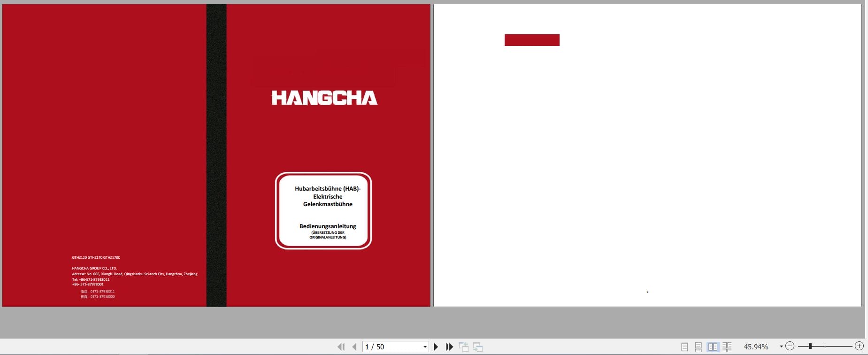Click the zoom in plus button
This screenshot has height=355, width=868.
[x=859, y=346]
